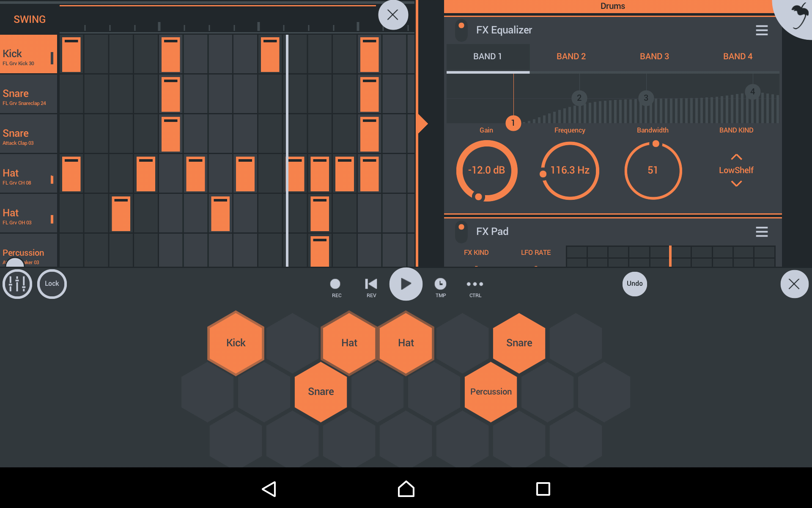Enable the Lock mode
This screenshot has width=812, height=508.
point(52,284)
